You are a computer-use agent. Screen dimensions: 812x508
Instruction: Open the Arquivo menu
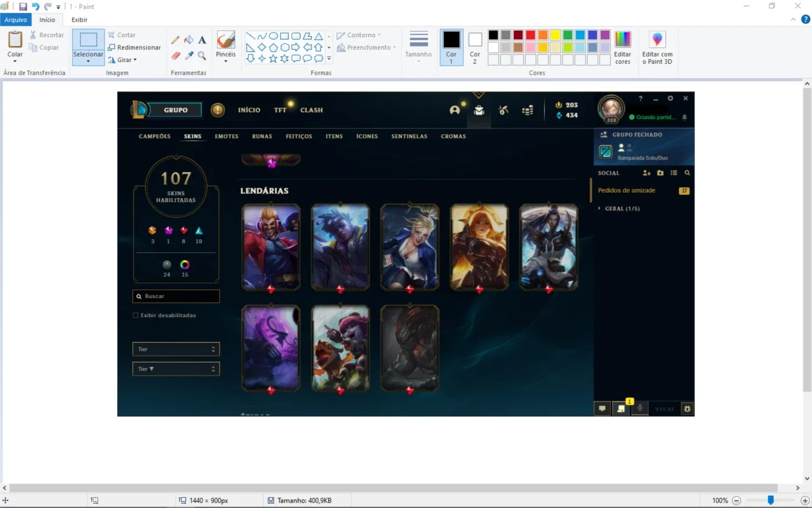coord(16,20)
